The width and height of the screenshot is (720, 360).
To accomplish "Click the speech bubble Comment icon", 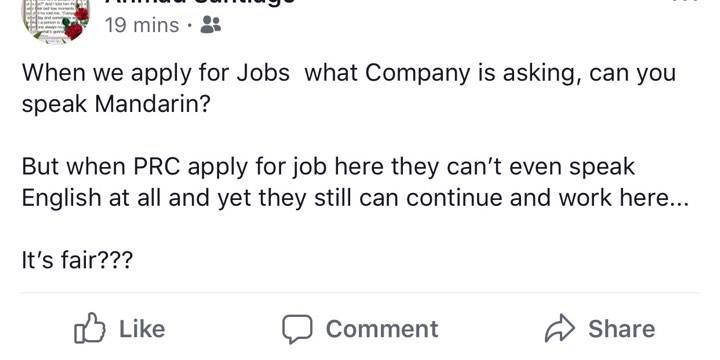I will 297,329.
